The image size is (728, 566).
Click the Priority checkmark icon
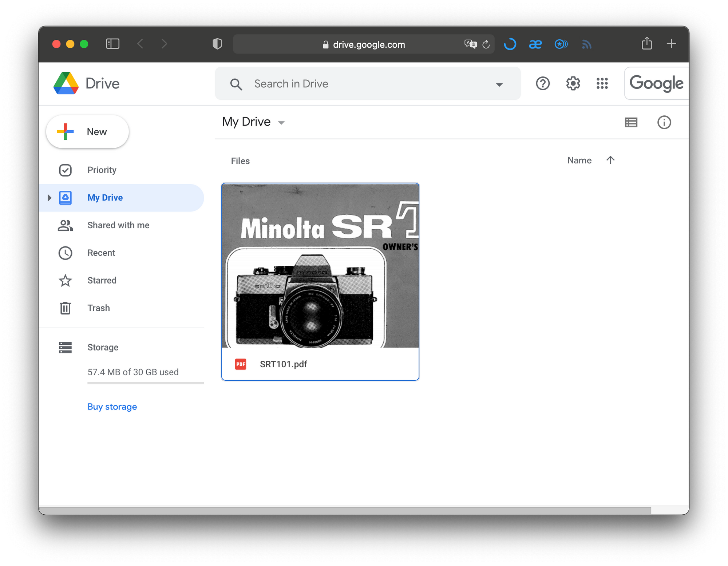(65, 170)
